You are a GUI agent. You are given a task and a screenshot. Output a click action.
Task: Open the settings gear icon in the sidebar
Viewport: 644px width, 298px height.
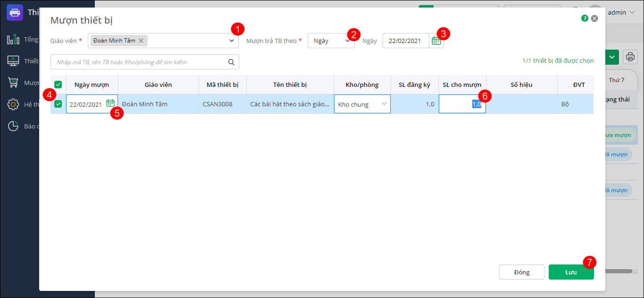pos(13,104)
